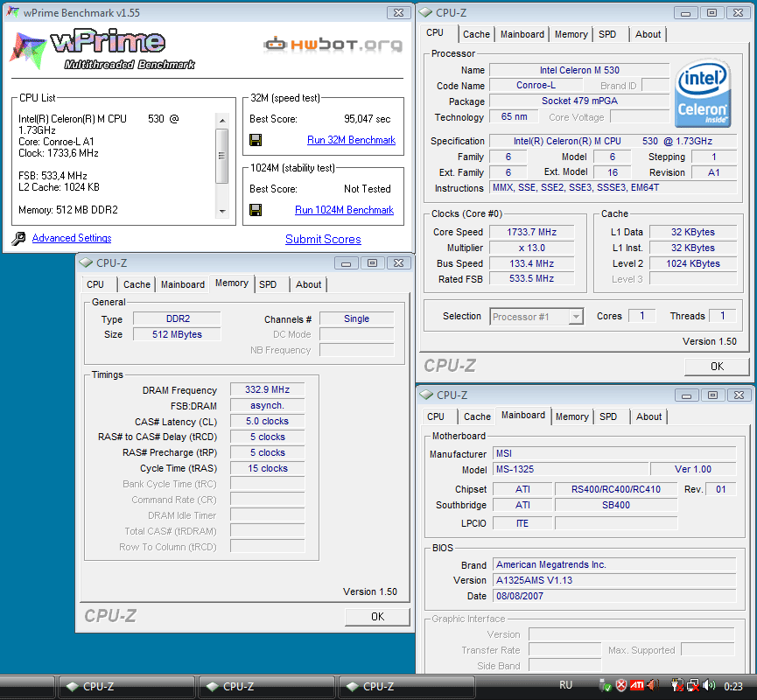This screenshot has width=757, height=700.
Task: Open the volume speaker tray icon
Action: tap(709, 685)
